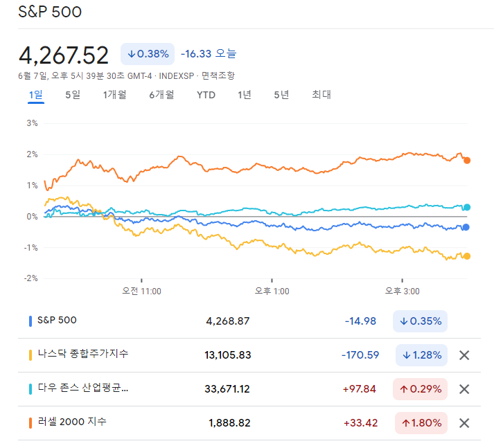This screenshot has height=448, width=494.
Task: Select the 1일 time range tab
Action: (36, 95)
